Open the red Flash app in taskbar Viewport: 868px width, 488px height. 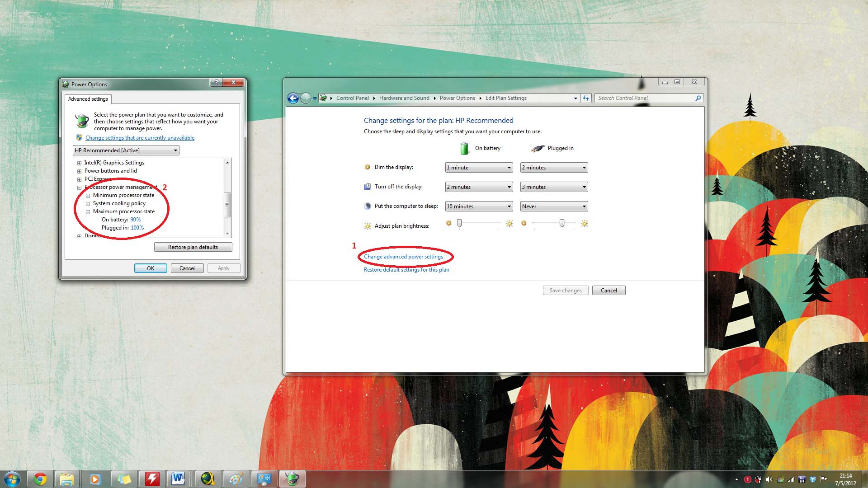[x=152, y=479]
